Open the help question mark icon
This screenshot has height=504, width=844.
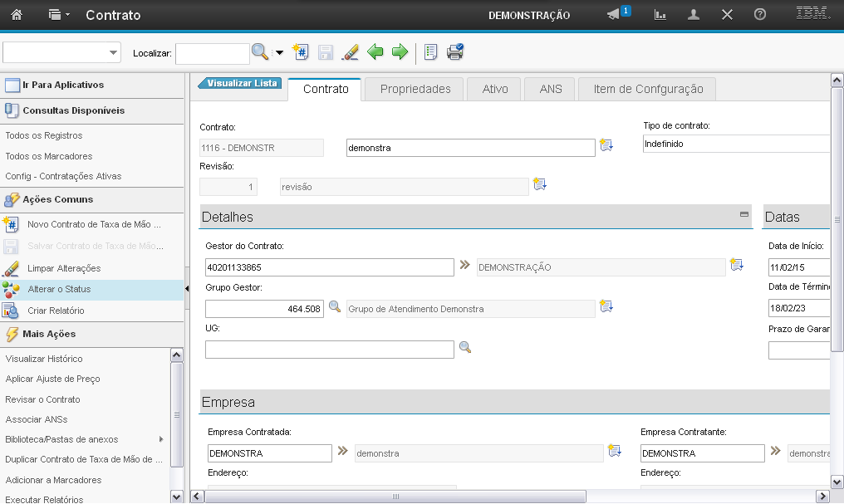(759, 15)
